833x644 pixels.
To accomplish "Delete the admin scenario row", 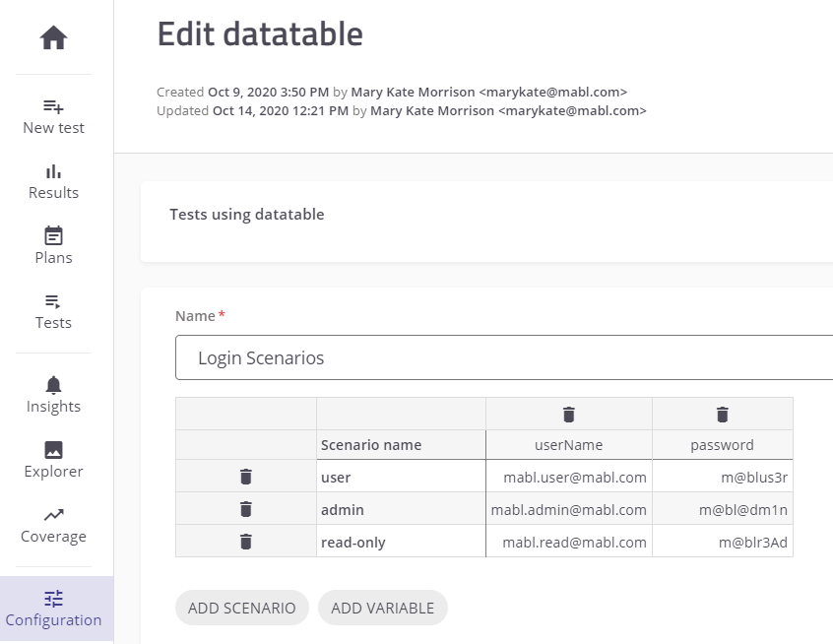I will click(245, 509).
